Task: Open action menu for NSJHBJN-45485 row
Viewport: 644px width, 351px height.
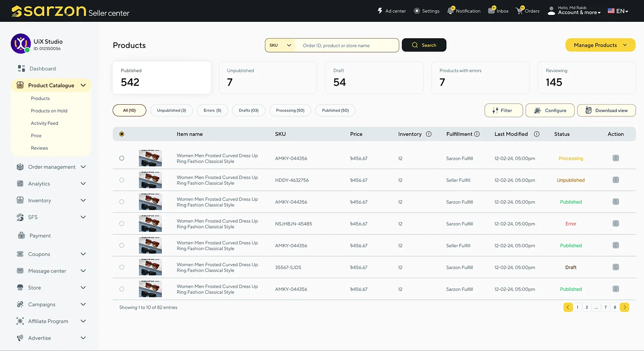Action: pyautogui.click(x=616, y=223)
